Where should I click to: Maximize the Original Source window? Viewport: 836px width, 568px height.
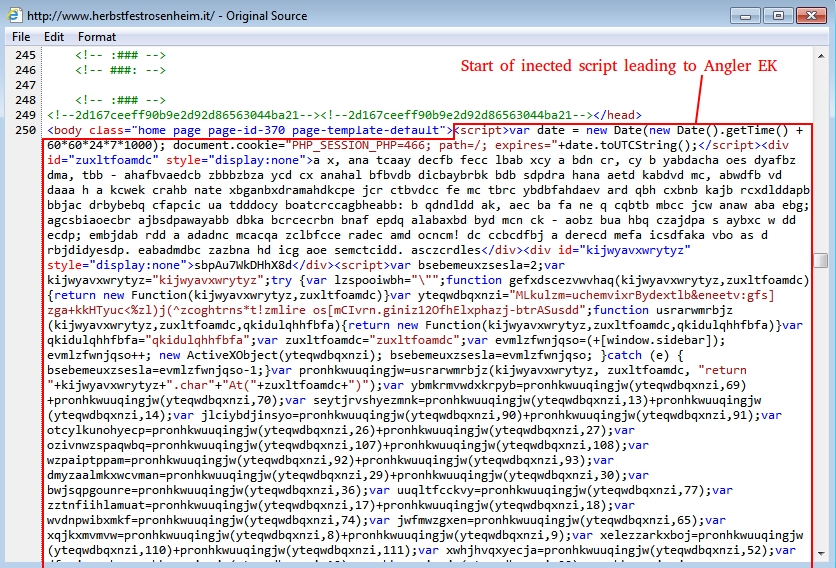tap(778, 15)
